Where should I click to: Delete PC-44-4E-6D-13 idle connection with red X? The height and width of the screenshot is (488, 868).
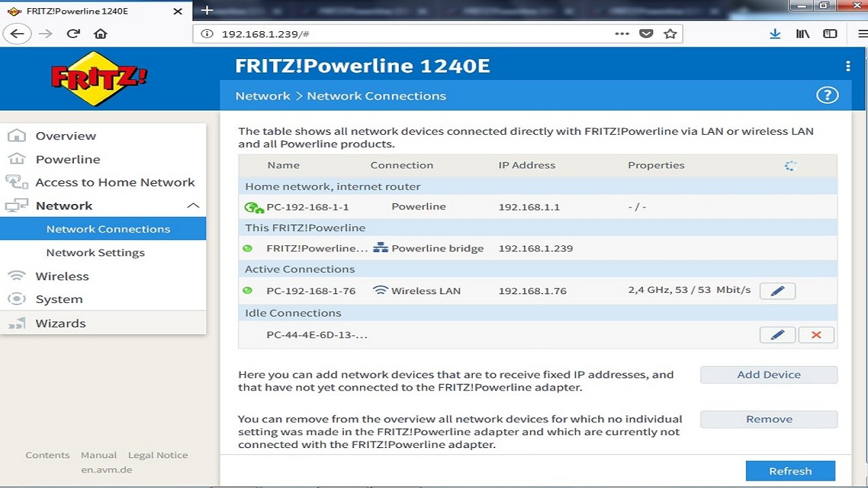816,335
